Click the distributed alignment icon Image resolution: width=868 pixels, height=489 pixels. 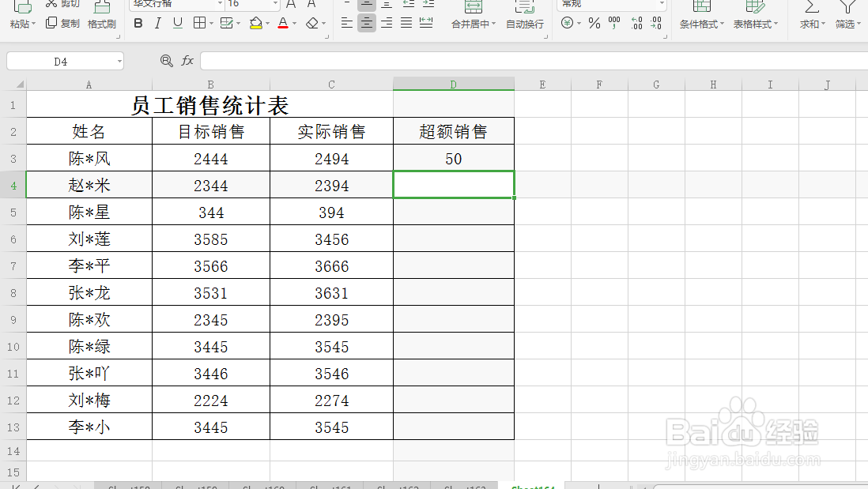click(x=426, y=23)
